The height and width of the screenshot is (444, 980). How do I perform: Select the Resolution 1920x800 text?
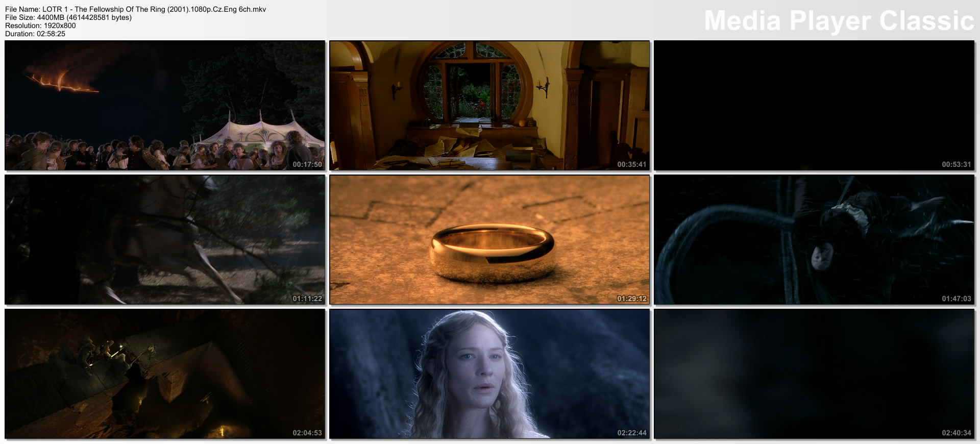(40, 26)
